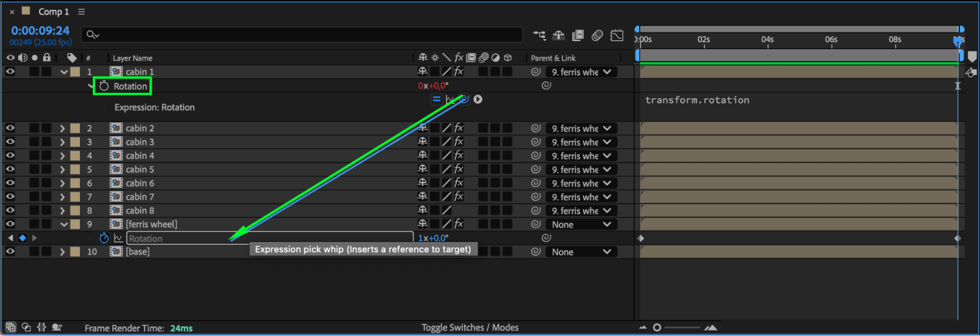Go to next keyframe arrow

pyautogui.click(x=34, y=238)
